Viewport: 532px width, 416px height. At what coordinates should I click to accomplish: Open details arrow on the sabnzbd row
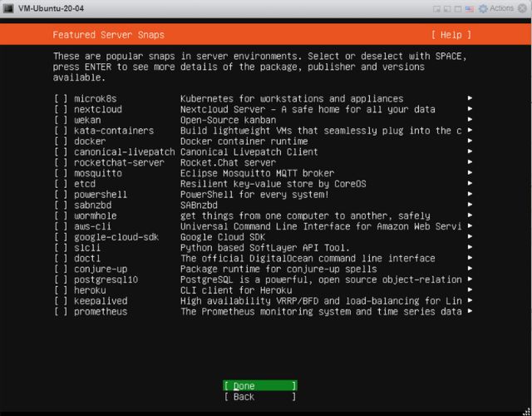click(470, 205)
